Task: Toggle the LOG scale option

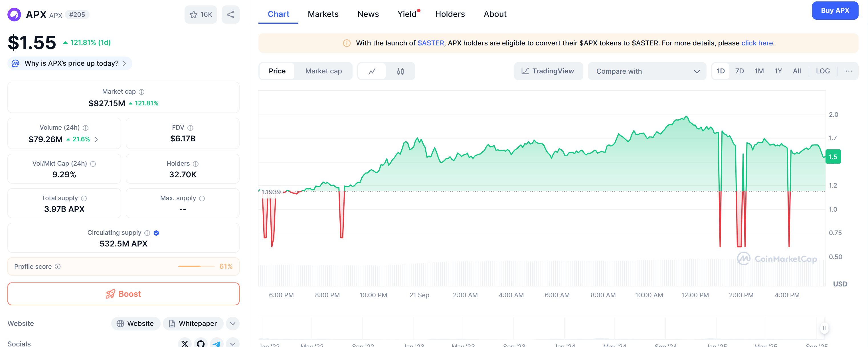Action: (823, 71)
